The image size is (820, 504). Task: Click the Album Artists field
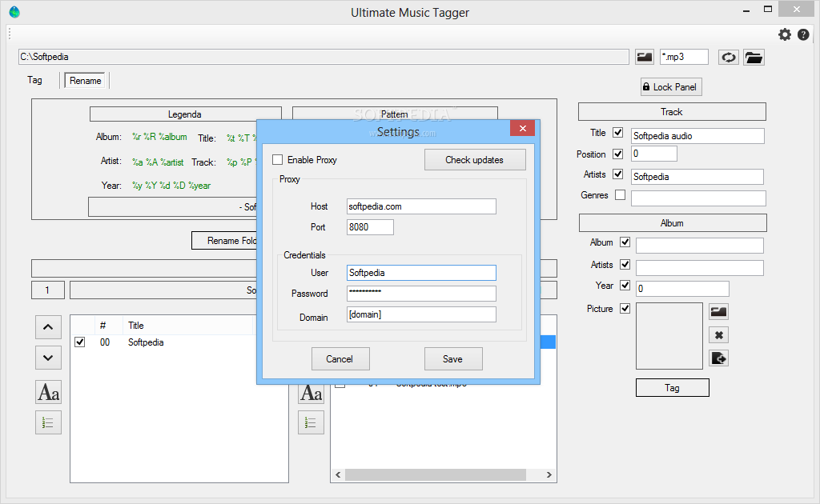point(700,268)
